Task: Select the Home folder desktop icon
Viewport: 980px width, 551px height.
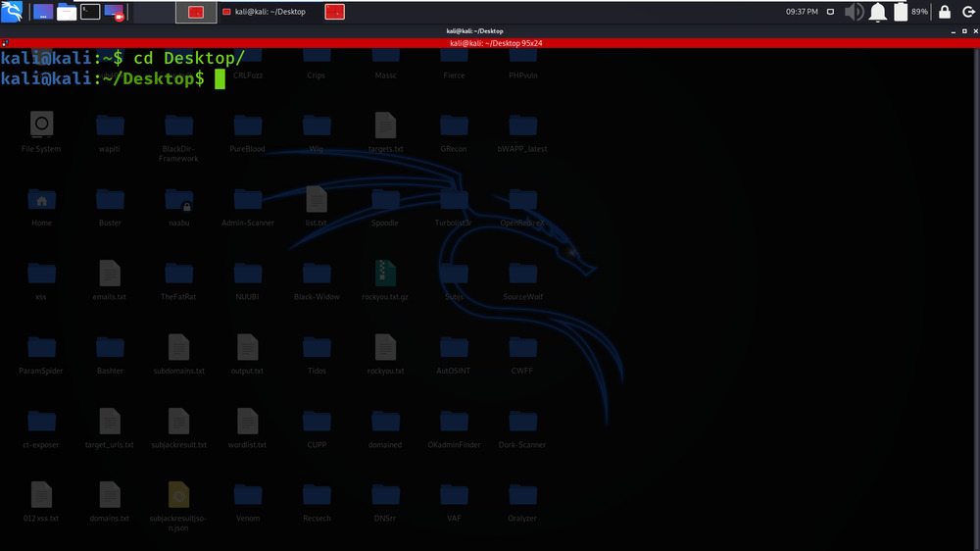Action: [41, 207]
